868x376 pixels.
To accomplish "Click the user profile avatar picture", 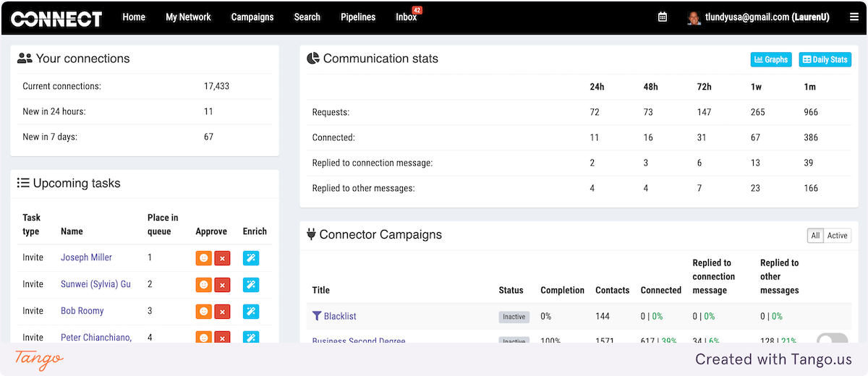I will pyautogui.click(x=694, y=18).
